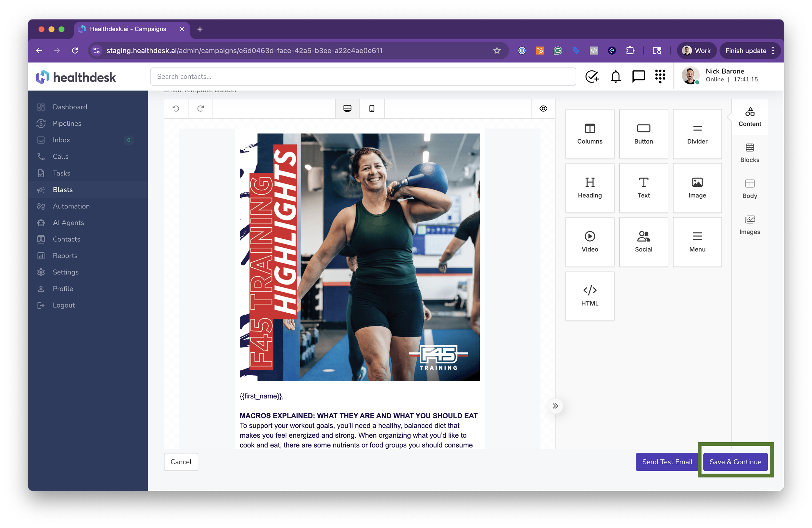The image size is (812, 528).
Task: Collapse the right panel with double chevron
Action: tap(555, 406)
